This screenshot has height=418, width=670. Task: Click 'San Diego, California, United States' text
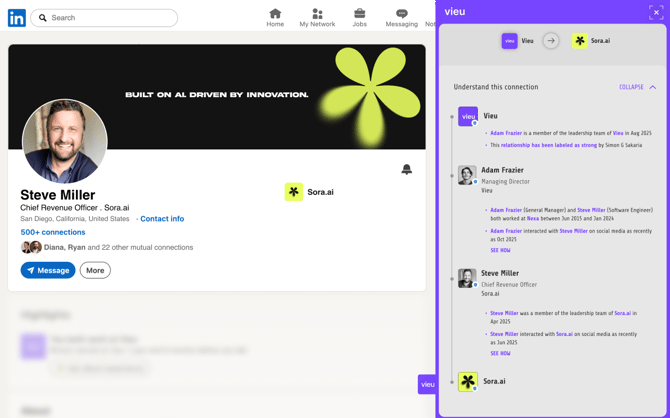(75, 219)
